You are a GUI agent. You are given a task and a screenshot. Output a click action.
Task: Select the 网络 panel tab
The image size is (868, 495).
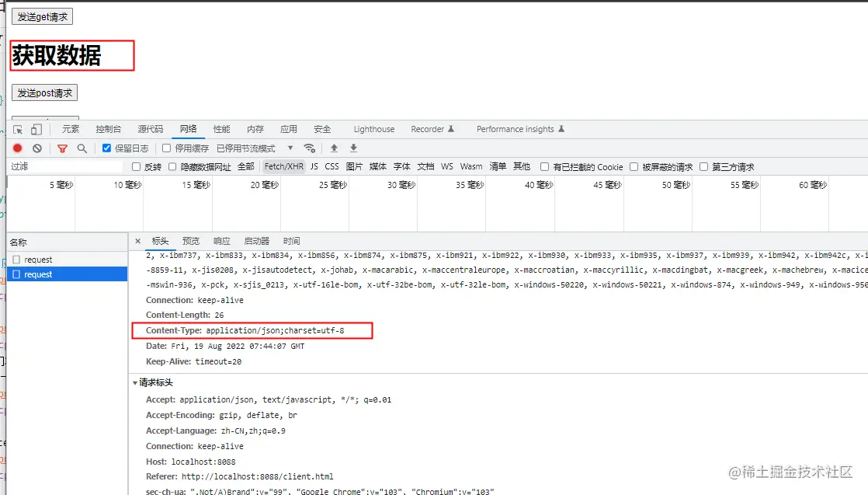pos(188,129)
